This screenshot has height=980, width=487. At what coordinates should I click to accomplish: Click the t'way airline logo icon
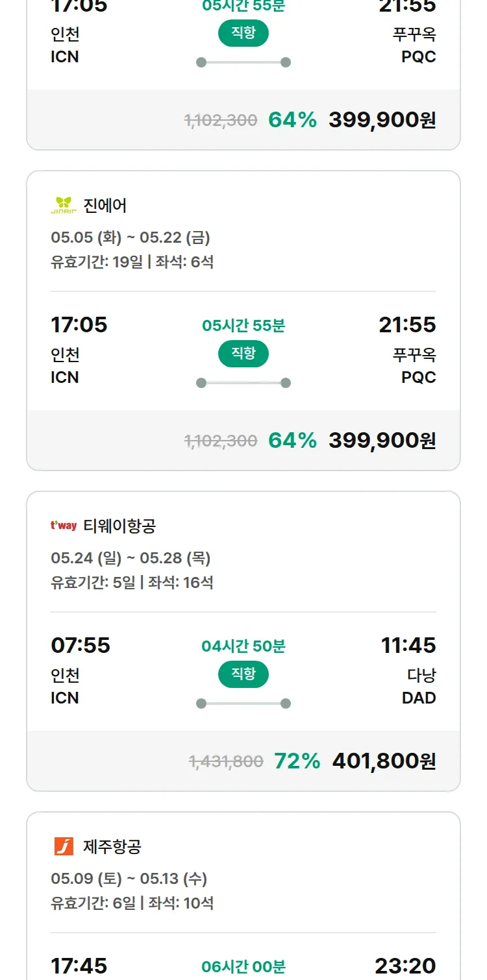pos(64,526)
